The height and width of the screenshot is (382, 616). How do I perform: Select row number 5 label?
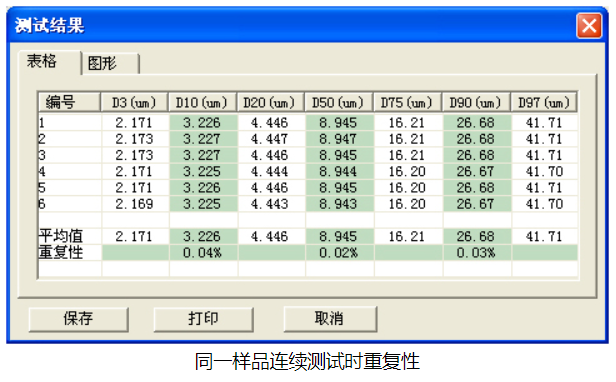click(x=42, y=188)
